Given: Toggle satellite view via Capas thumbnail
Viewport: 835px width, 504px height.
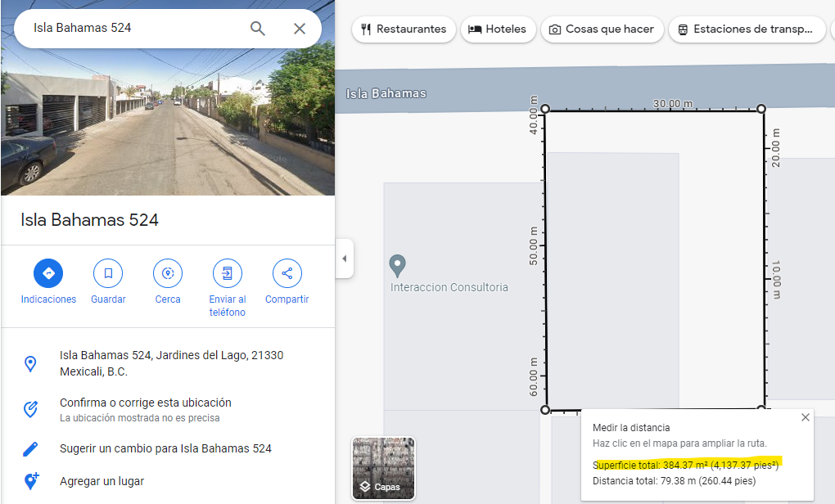Looking at the screenshot, I should [x=384, y=468].
